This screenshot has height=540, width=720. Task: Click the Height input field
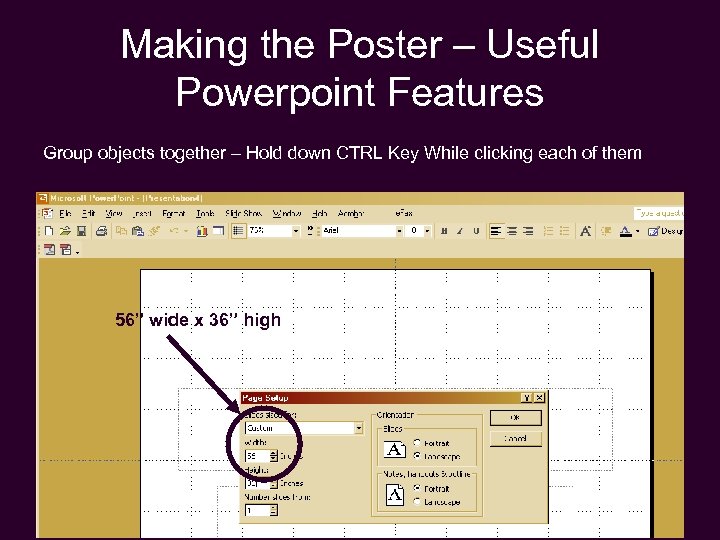click(x=257, y=483)
